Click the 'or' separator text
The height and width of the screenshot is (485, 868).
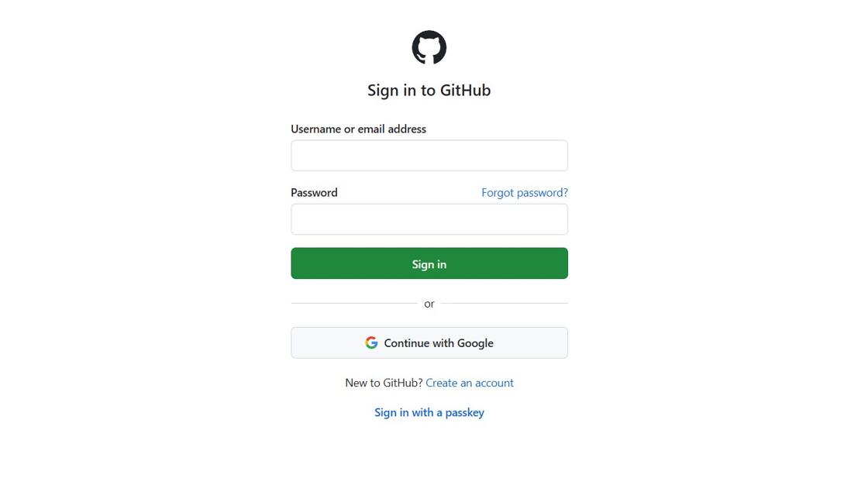pos(429,304)
